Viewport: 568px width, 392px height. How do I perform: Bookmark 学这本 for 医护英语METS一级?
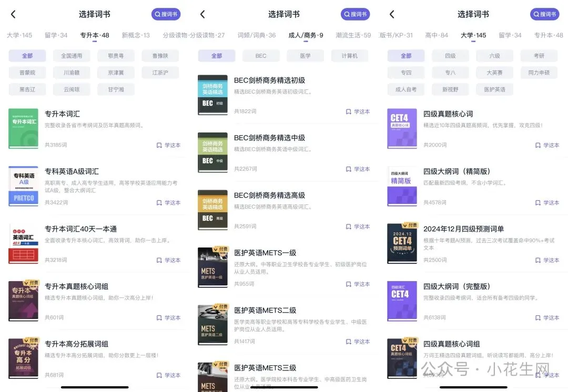[358, 284]
